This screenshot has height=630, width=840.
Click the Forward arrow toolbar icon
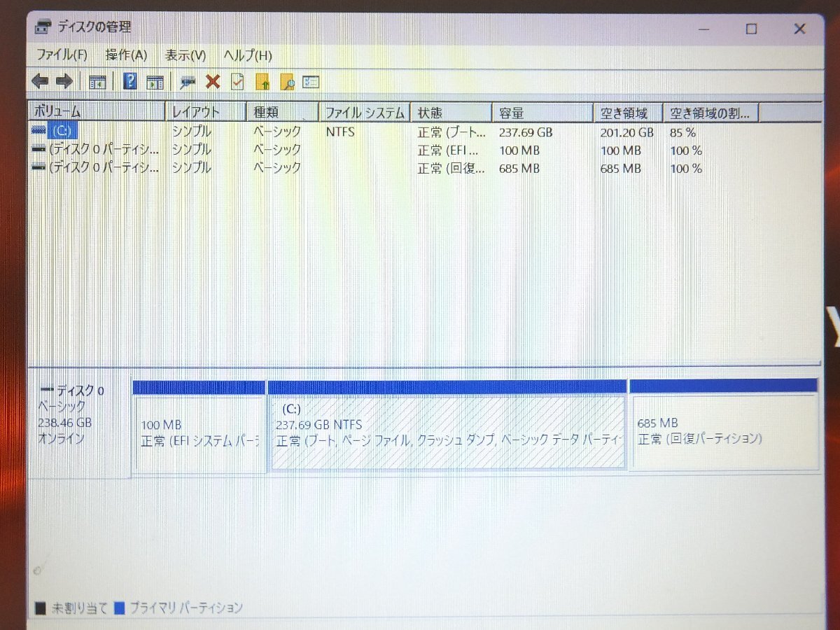coord(64,82)
